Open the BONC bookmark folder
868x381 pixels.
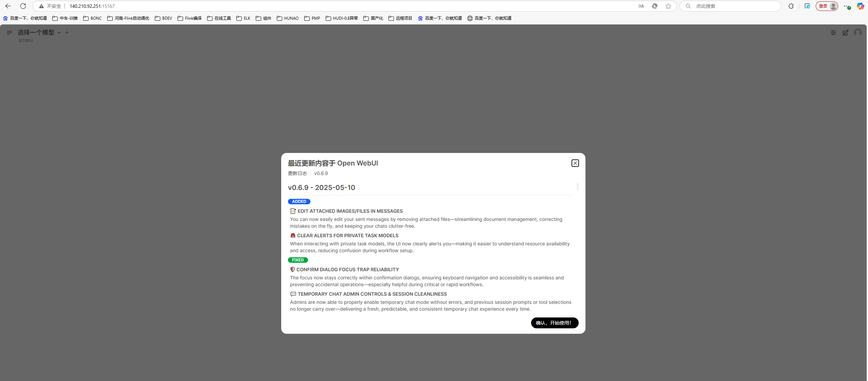[92, 18]
